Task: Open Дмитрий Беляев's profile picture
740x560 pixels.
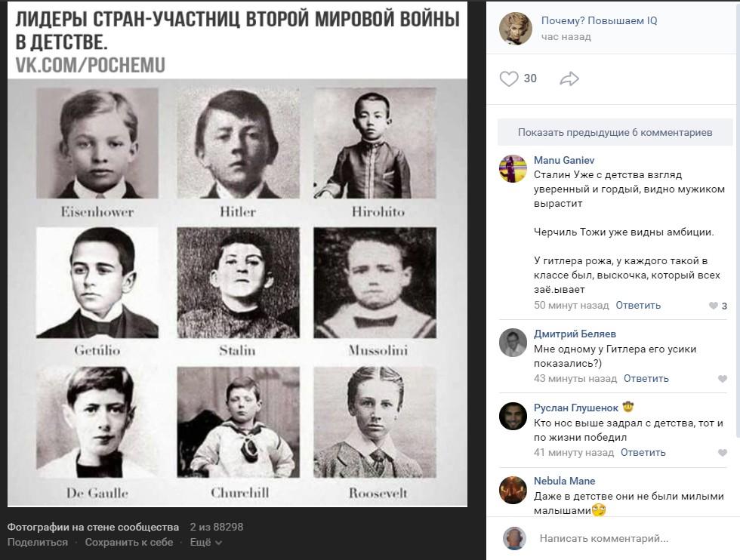Action: (513, 343)
